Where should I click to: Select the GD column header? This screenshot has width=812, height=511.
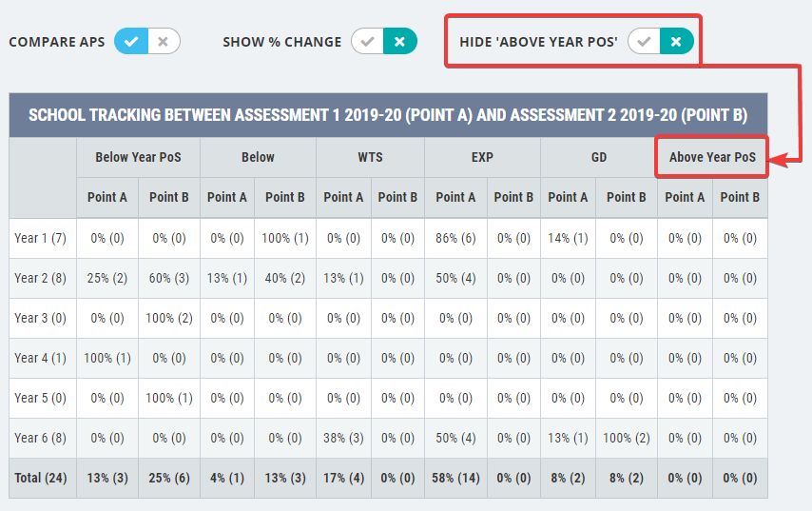pyautogui.click(x=599, y=157)
